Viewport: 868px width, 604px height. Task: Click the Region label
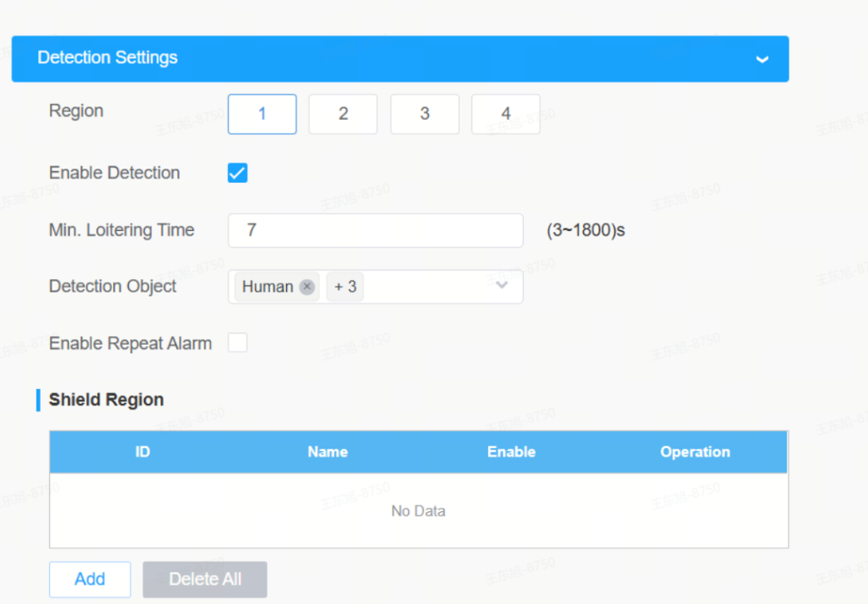point(76,111)
